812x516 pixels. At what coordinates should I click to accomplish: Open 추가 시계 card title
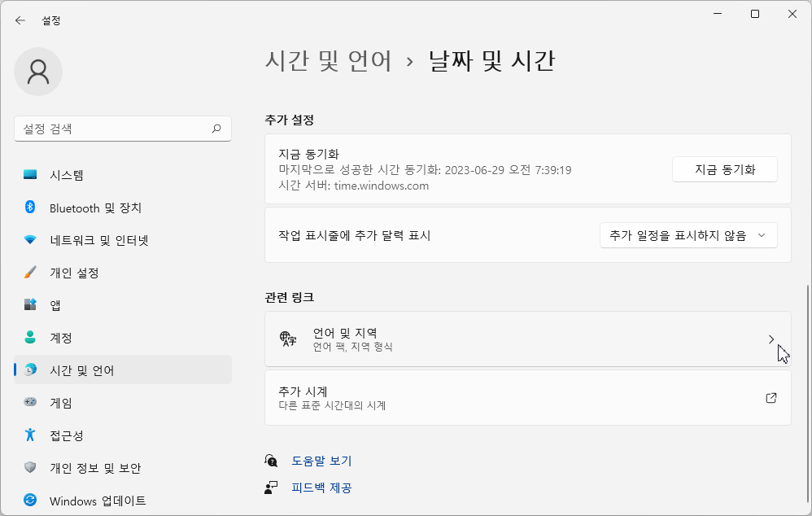click(x=303, y=391)
